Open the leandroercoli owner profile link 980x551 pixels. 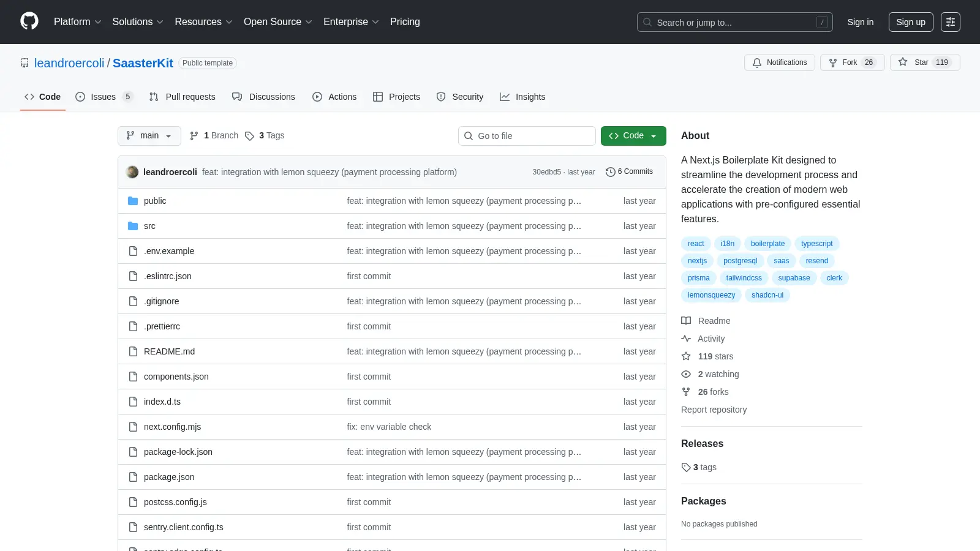point(69,63)
